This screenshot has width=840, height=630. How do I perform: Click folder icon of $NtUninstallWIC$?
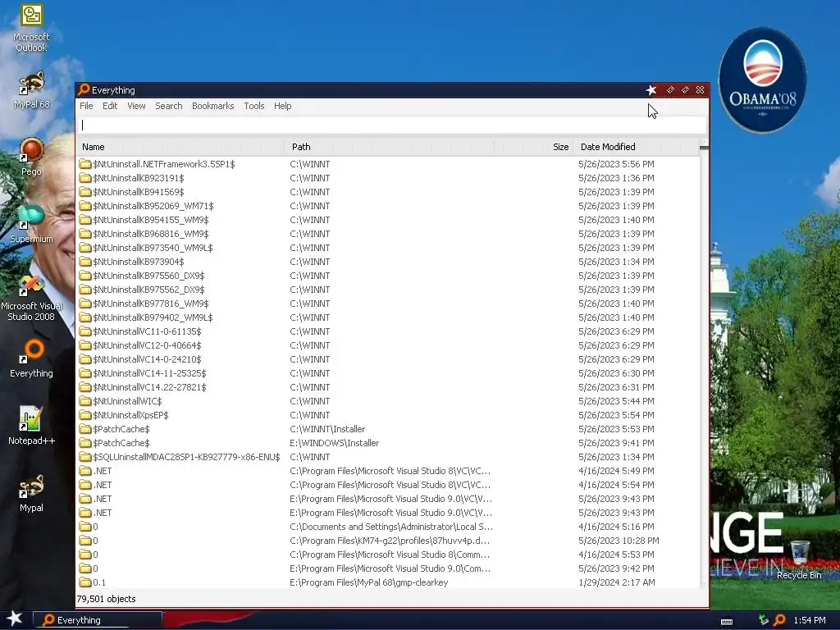[84, 400]
